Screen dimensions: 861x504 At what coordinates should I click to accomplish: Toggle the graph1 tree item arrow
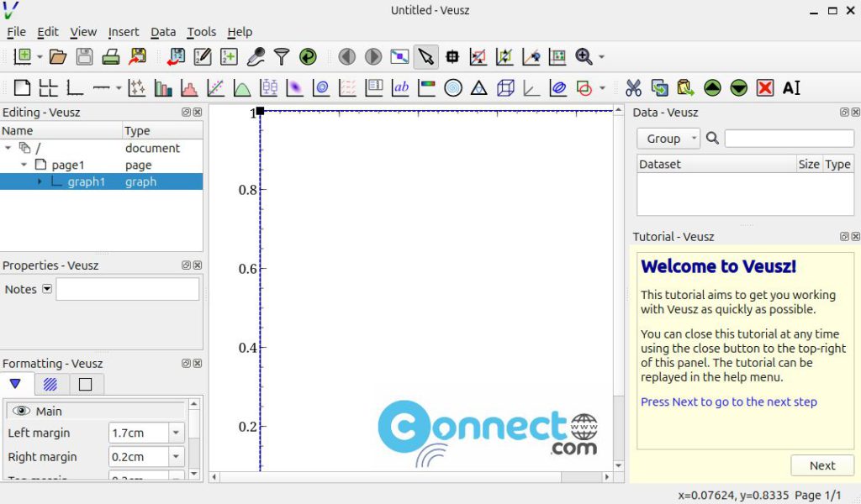tap(40, 181)
